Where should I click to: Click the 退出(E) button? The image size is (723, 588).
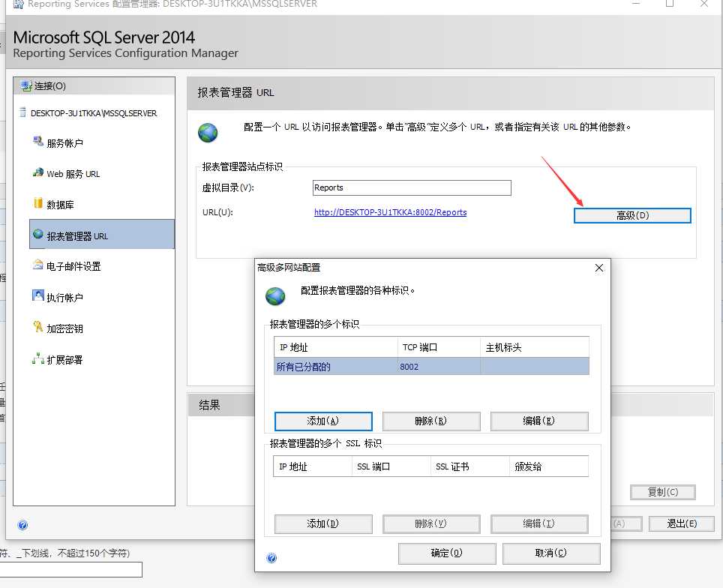click(x=682, y=524)
